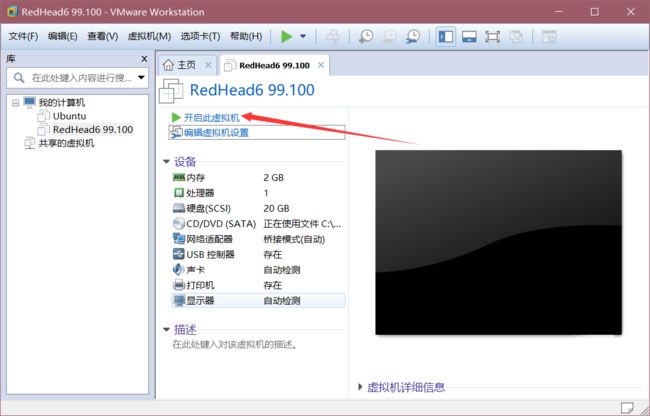Click the message log status bar icon
This screenshot has height=416, width=650.
pyautogui.click(x=627, y=408)
